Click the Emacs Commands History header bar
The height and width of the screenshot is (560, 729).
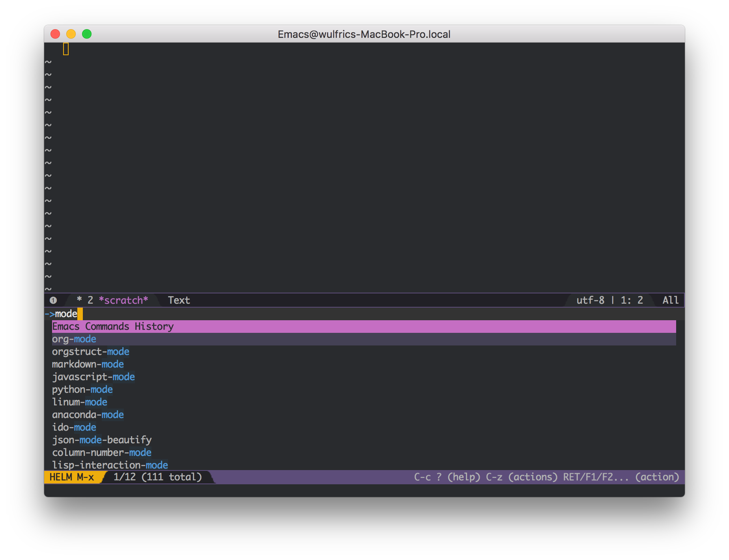click(x=112, y=326)
